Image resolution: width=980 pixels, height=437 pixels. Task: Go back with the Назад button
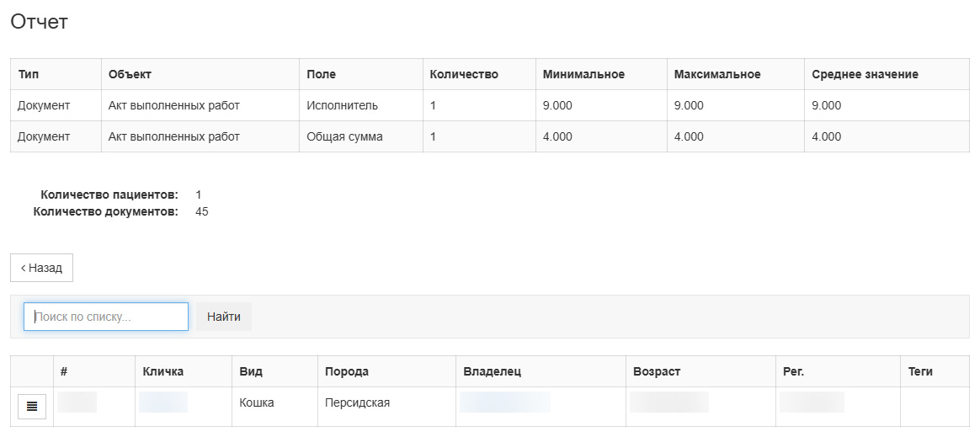42,268
